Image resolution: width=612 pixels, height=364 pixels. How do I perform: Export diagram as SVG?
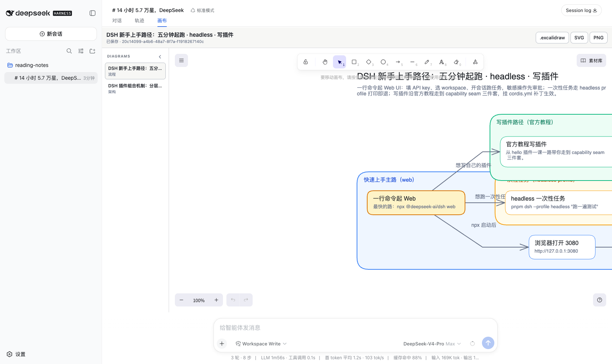point(579,37)
